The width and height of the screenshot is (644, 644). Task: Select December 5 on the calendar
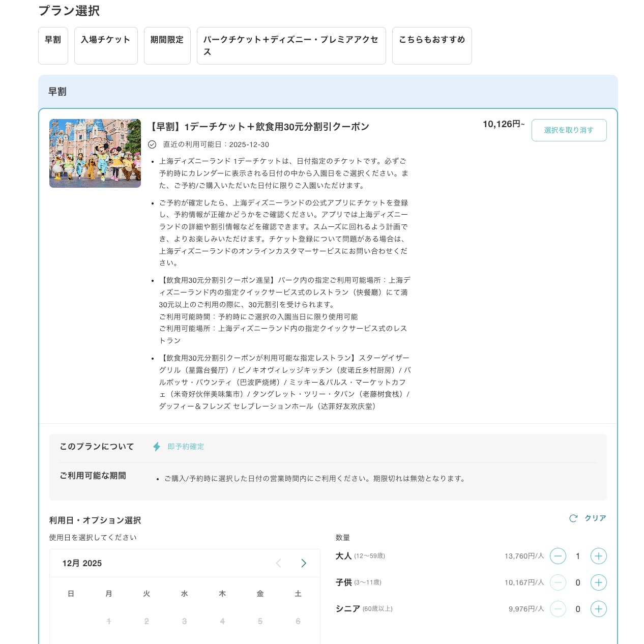[260, 621]
